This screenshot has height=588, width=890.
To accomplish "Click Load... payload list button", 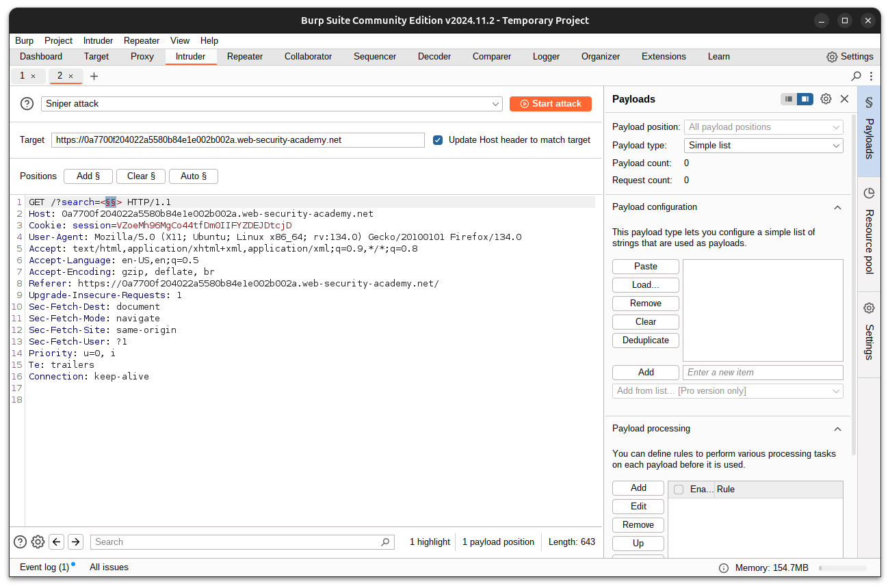I will [646, 285].
